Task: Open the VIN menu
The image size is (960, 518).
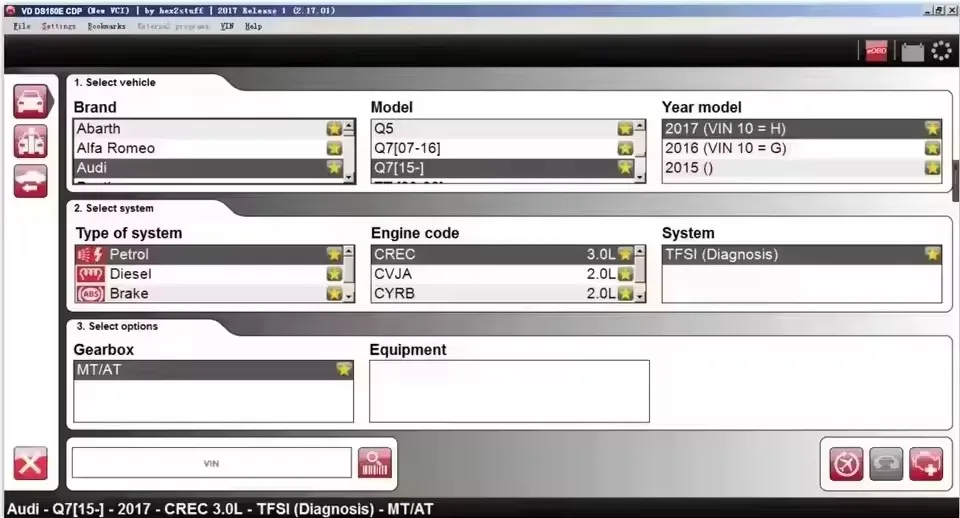Action: point(227,26)
